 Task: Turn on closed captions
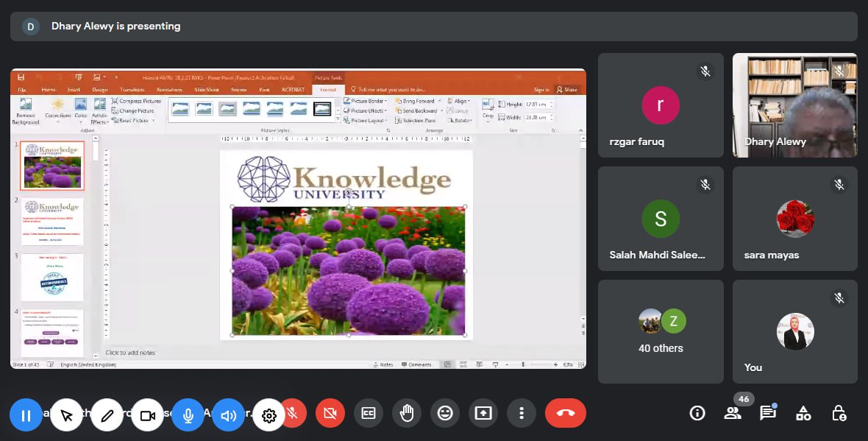(x=369, y=413)
